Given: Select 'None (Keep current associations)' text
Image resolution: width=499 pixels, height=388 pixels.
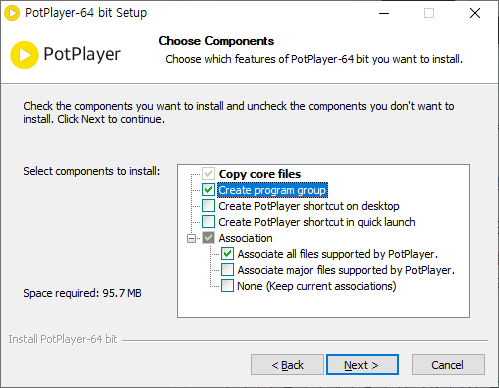Looking at the screenshot, I should click(x=317, y=286).
